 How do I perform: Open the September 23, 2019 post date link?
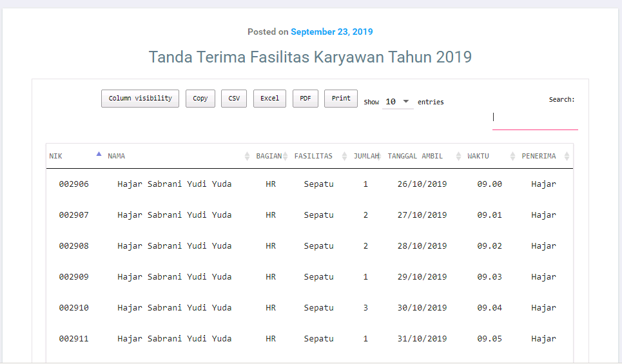click(x=331, y=32)
